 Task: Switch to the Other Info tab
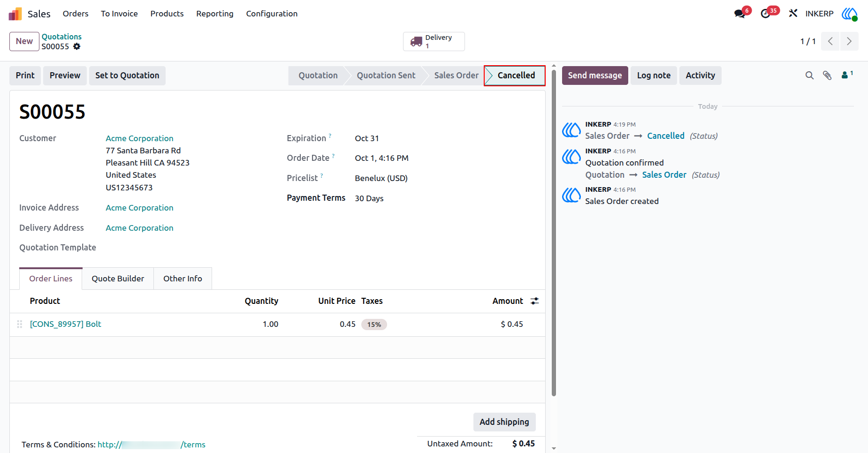pyautogui.click(x=183, y=279)
